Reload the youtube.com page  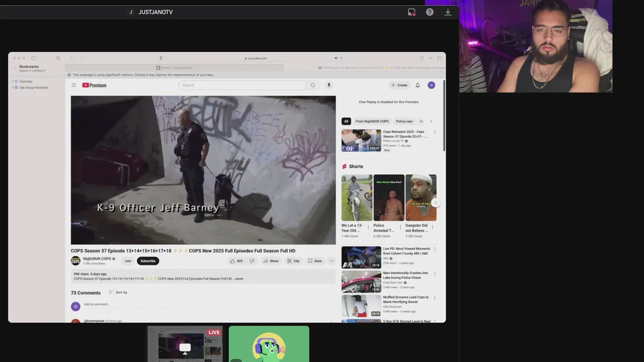(341, 58)
